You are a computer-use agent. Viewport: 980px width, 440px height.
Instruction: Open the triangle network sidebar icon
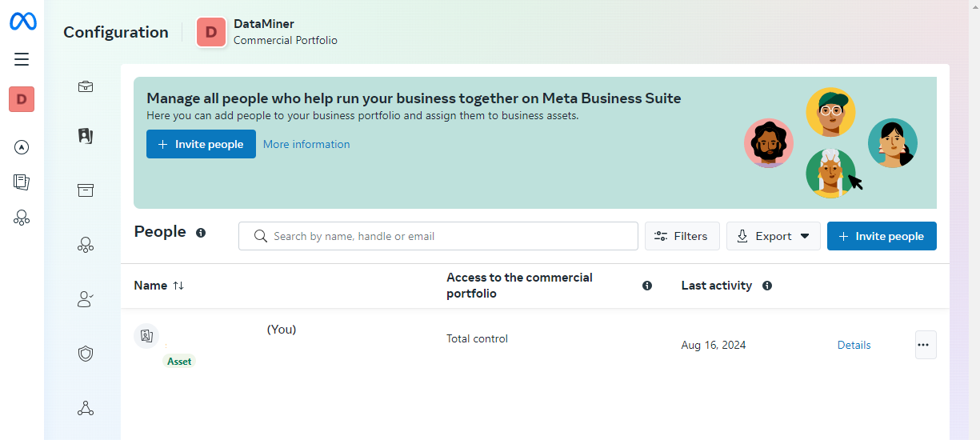86,408
